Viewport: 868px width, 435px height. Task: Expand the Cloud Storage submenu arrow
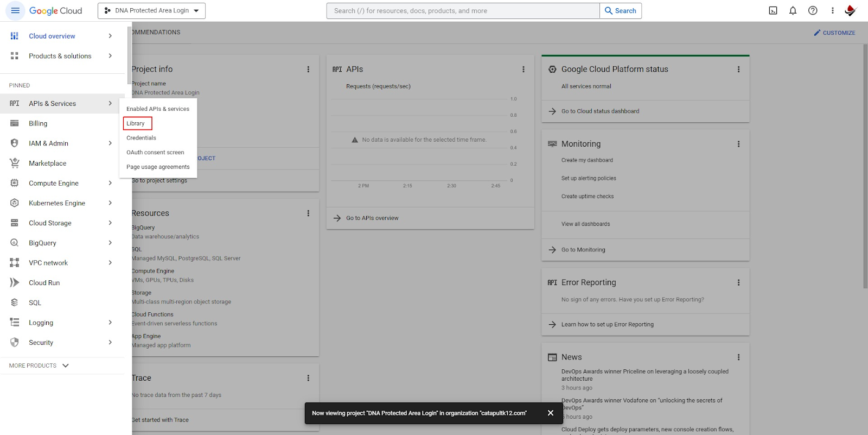110,223
